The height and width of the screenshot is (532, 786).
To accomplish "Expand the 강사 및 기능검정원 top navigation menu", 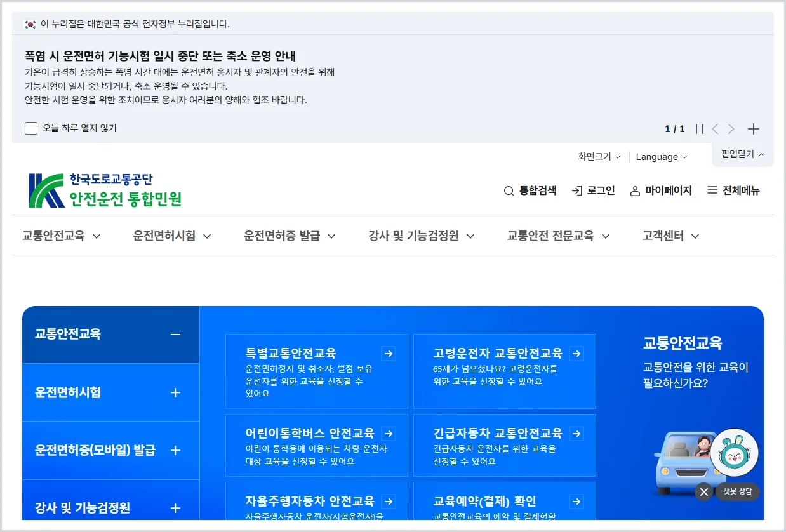I will [422, 236].
